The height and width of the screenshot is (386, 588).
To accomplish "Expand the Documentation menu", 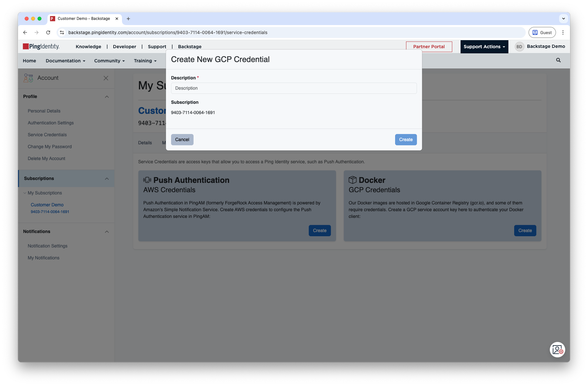I will pos(65,61).
